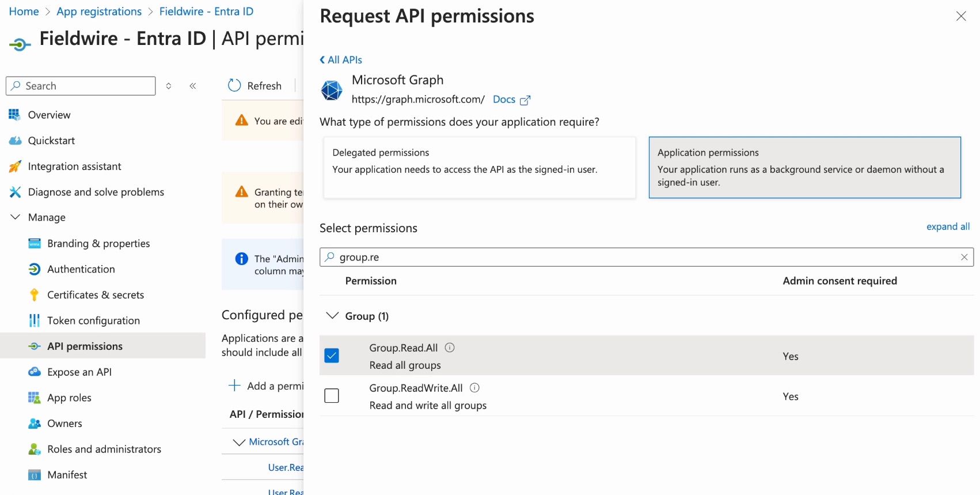Click the Roles and administrators icon
Screen dimensions: 980x495
point(35,449)
